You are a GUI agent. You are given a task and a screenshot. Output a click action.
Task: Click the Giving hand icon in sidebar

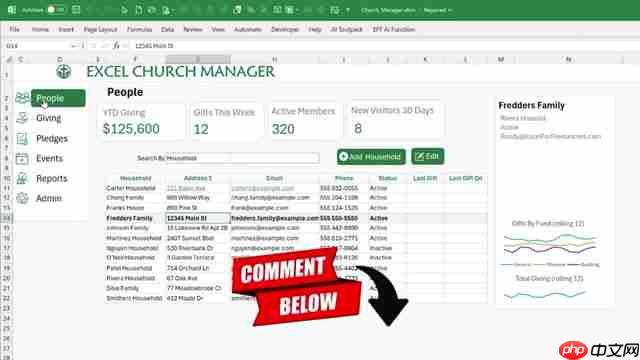point(22,118)
